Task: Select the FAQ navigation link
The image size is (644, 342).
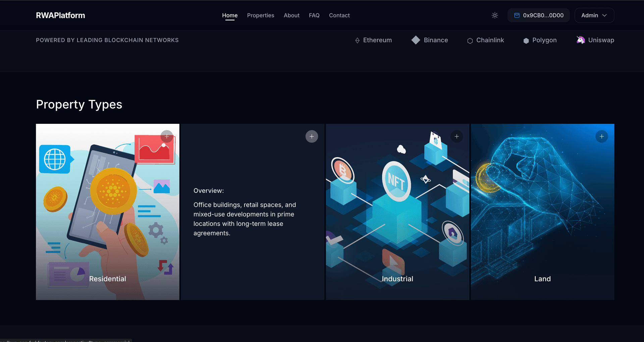Action: 314,15
